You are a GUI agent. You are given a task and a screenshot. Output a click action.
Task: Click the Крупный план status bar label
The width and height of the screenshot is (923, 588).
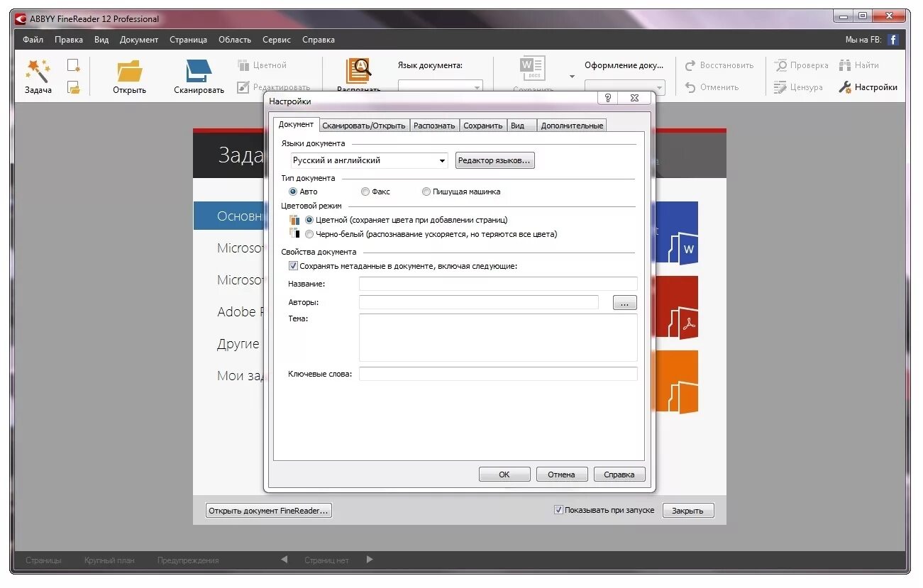pos(109,560)
